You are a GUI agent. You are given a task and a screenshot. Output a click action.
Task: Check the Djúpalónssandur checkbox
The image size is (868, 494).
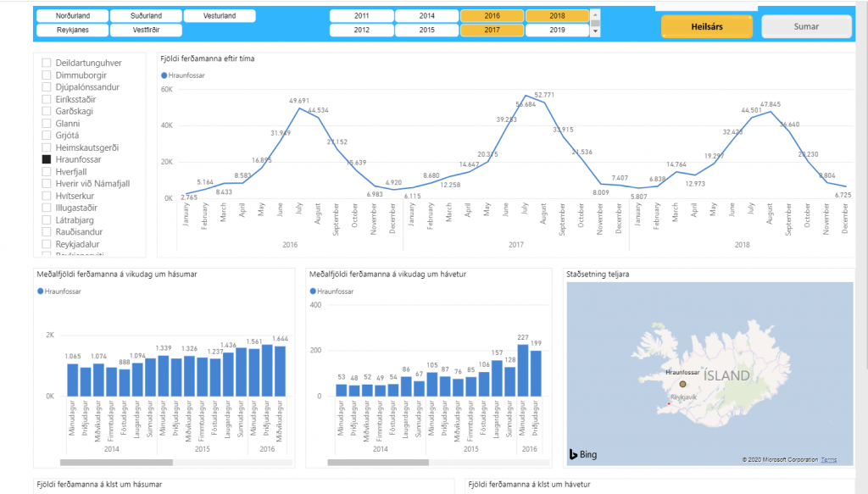click(x=47, y=86)
